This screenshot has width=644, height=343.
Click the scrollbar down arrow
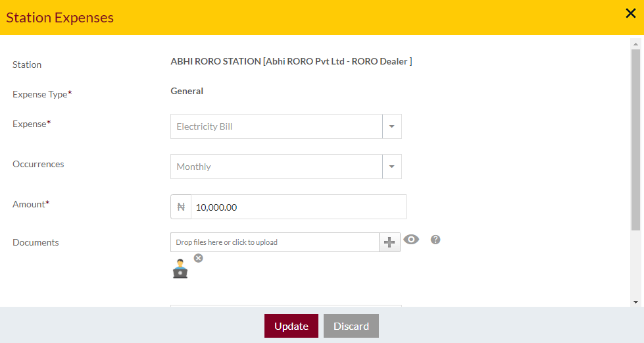(x=636, y=302)
